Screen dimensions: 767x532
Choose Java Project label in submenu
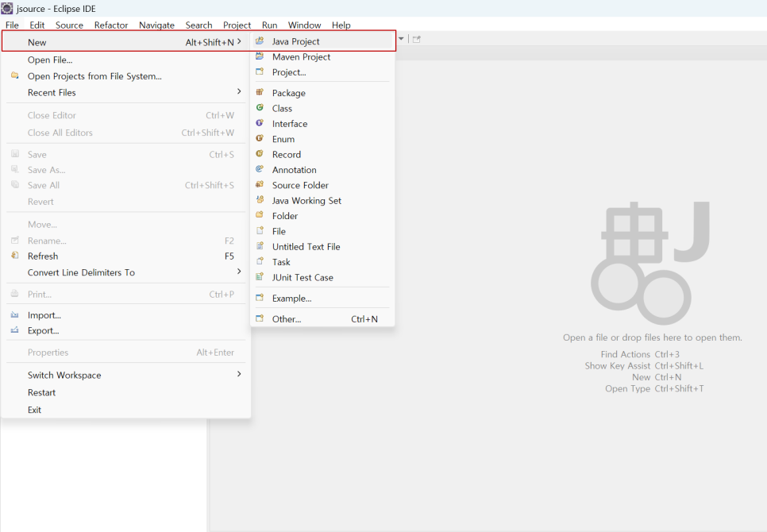coord(296,41)
